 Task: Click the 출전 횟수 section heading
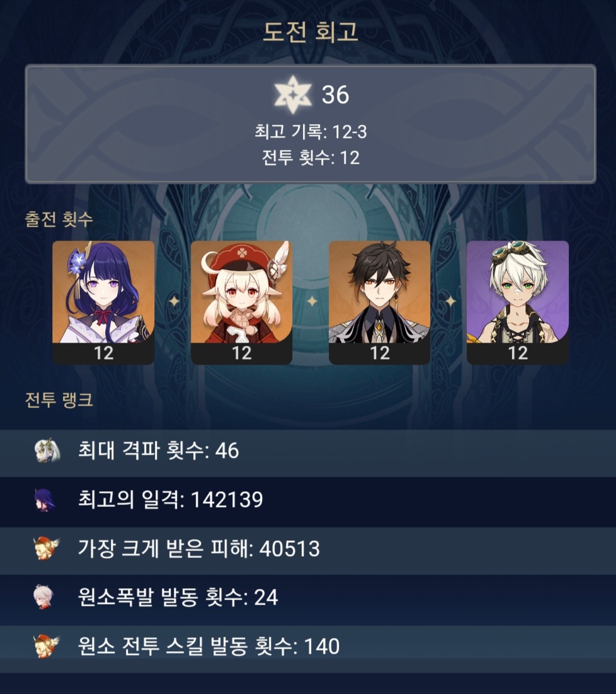(x=59, y=219)
